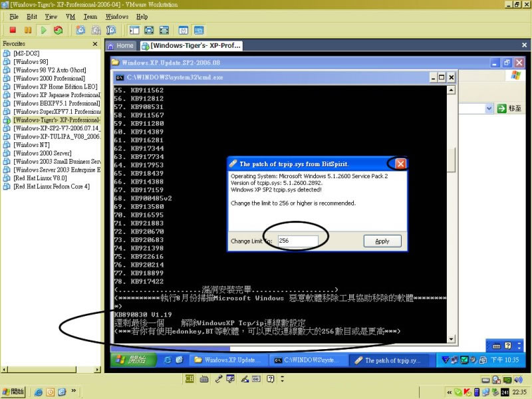Toggle the Favorites sidebar toolbar icon
532x399 pixels.
pyautogui.click(x=134, y=30)
